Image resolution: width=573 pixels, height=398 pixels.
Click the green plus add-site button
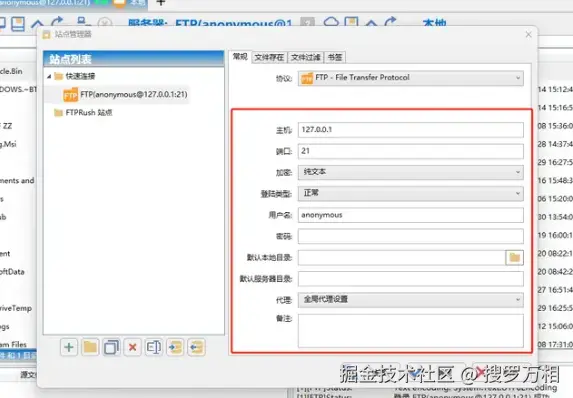coord(69,347)
